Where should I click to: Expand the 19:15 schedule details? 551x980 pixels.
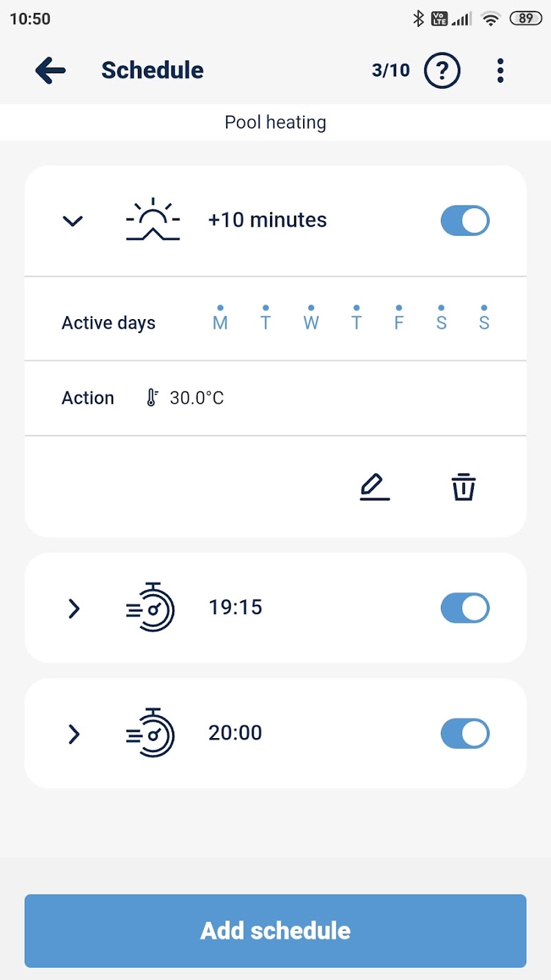pos(74,609)
